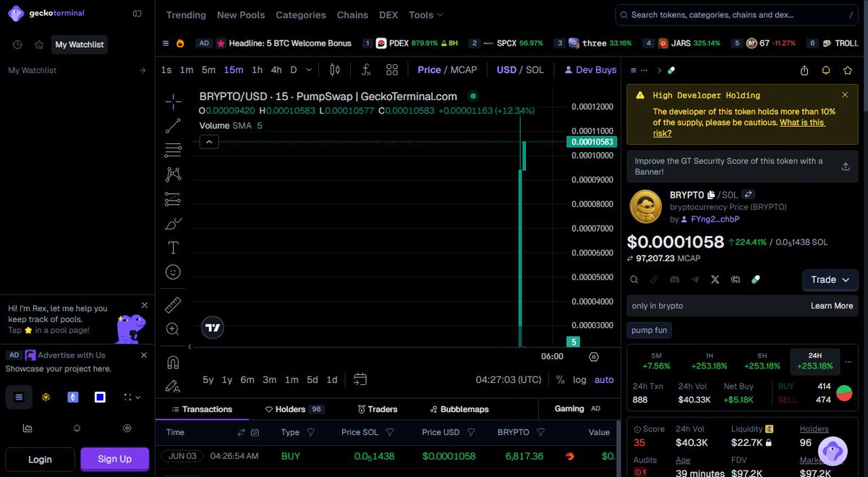Screen dimensions: 868x477
Task: Switch to the Bubblemaps tab
Action: pyautogui.click(x=459, y=409)
